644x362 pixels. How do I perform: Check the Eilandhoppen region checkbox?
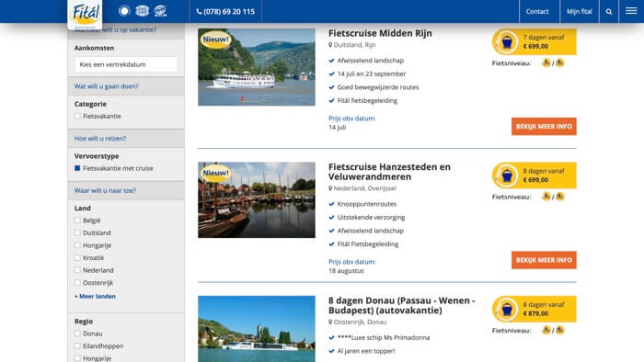77,346
